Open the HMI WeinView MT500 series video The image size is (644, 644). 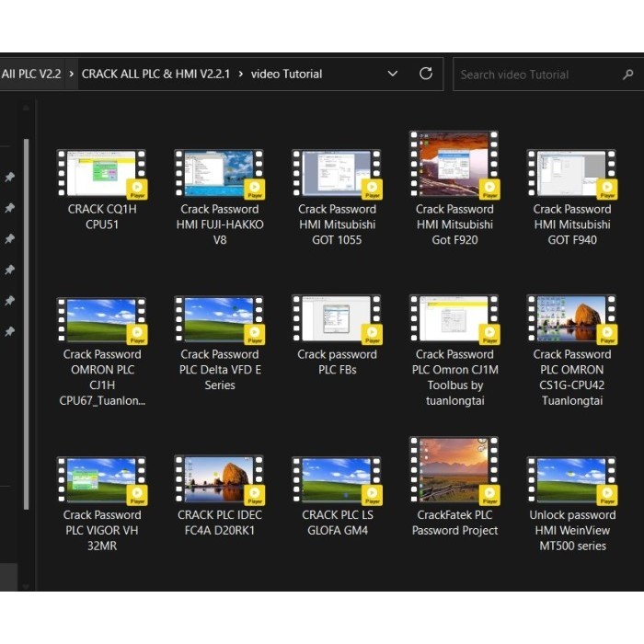click(x=571, y=479)
